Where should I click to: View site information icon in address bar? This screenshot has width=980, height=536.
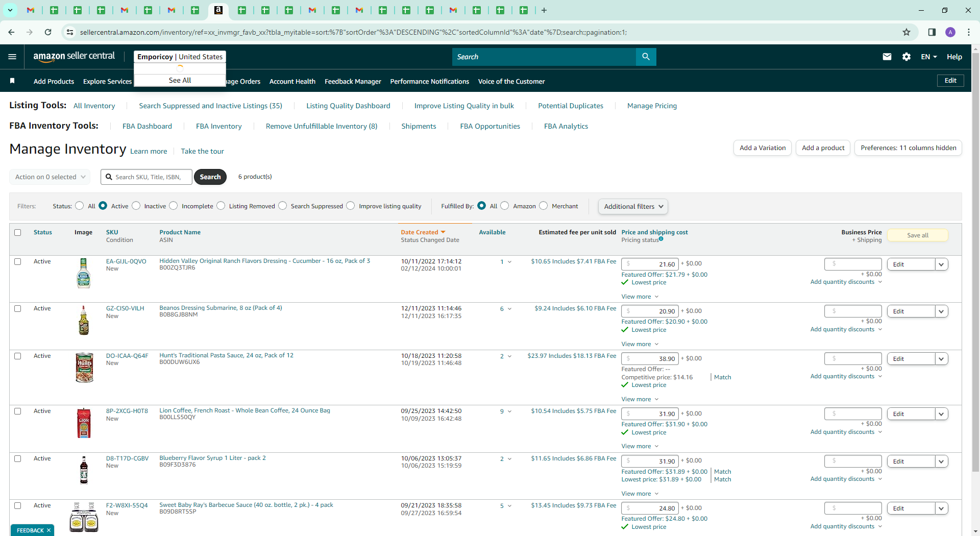[70, 32]
